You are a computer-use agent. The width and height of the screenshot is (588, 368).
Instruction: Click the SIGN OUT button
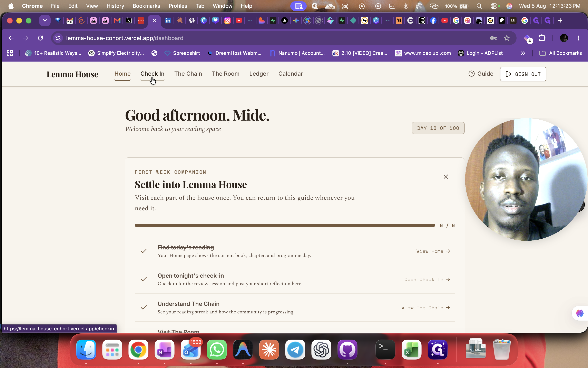pos(523,74)
